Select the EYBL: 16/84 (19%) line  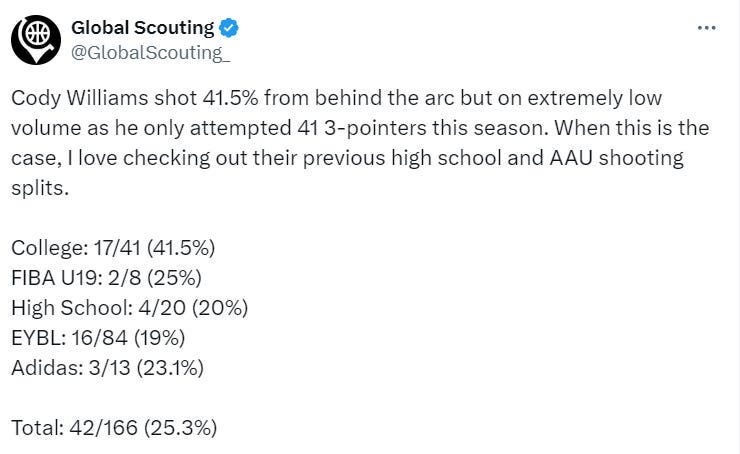pyautogui.click(x=98, y=338)
